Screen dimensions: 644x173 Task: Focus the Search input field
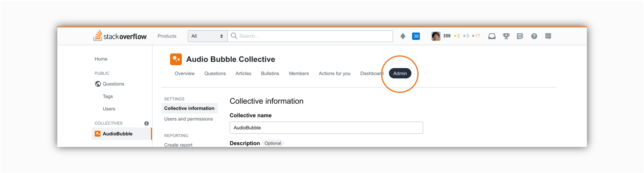[x=310, y=36]
